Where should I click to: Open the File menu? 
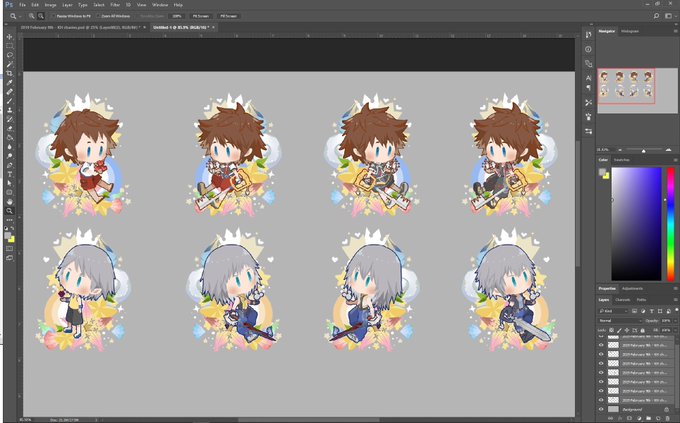click(x=22, y=5)
